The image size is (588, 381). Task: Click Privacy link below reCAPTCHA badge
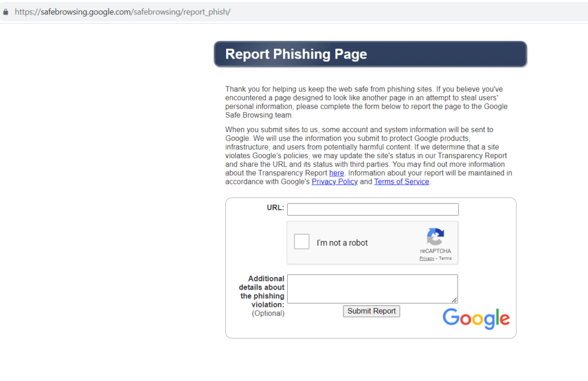(x=427, y=257)
